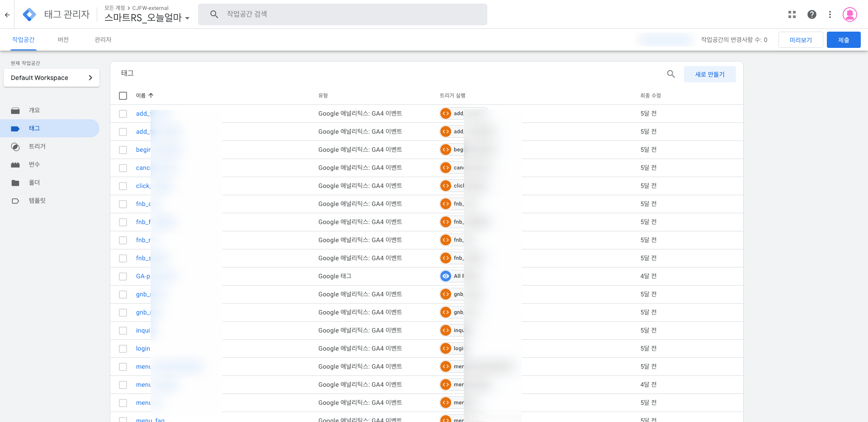Check the box for the GA-p tag row
Viewport: 868px width, 422px height.
point(123,277)
